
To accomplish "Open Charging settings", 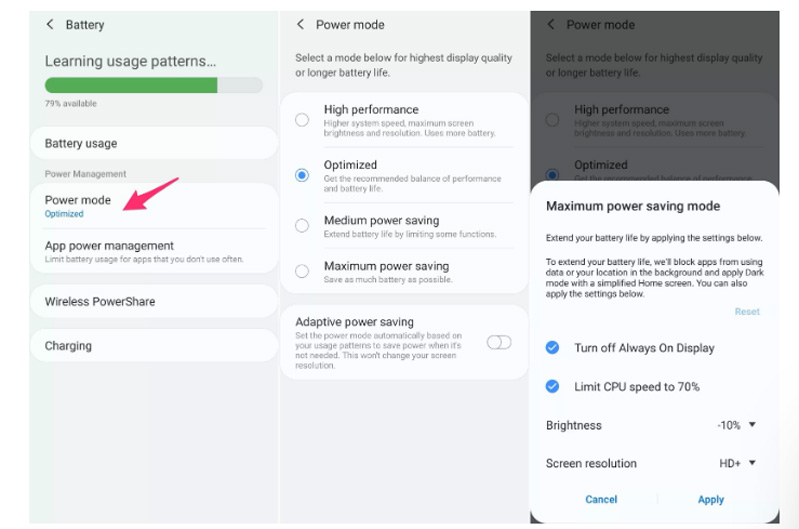I will point(153,346).
